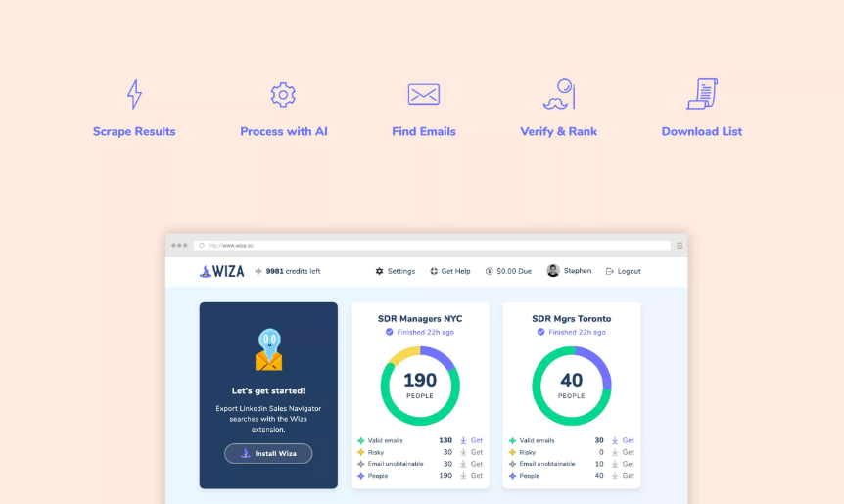
Task: Click Finished 22h ago checkmark, NYC card
Action: tap(389, 332)
